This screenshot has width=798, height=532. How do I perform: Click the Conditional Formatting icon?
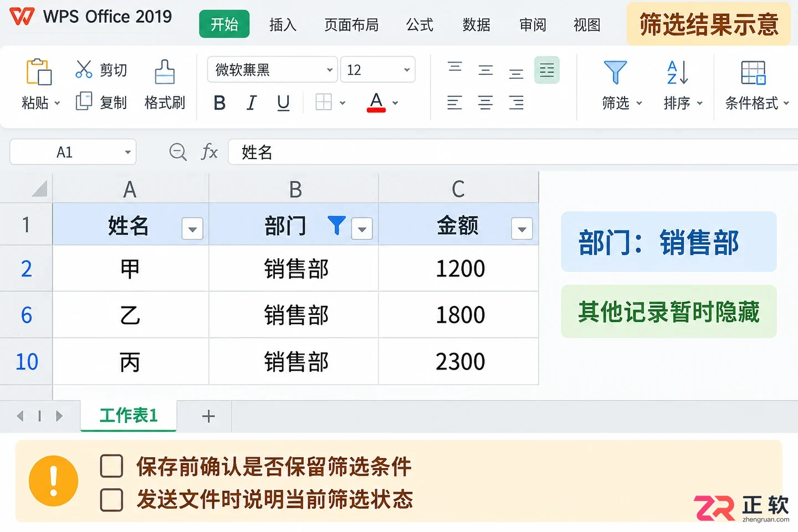click(753, 73)
